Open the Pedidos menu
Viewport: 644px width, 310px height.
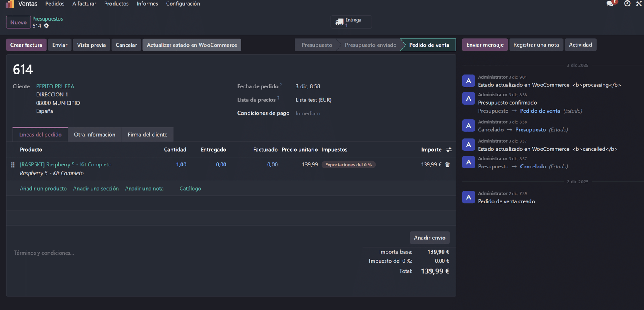pyautogui.click(x=55, y=4)
